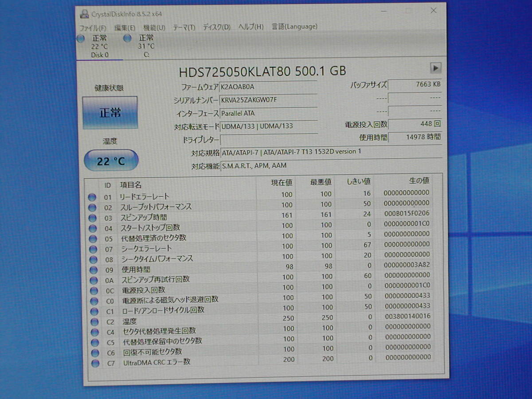Click the 対応規格 field ATA/ATAPI-7
The image size is (532, 399).
331,152
